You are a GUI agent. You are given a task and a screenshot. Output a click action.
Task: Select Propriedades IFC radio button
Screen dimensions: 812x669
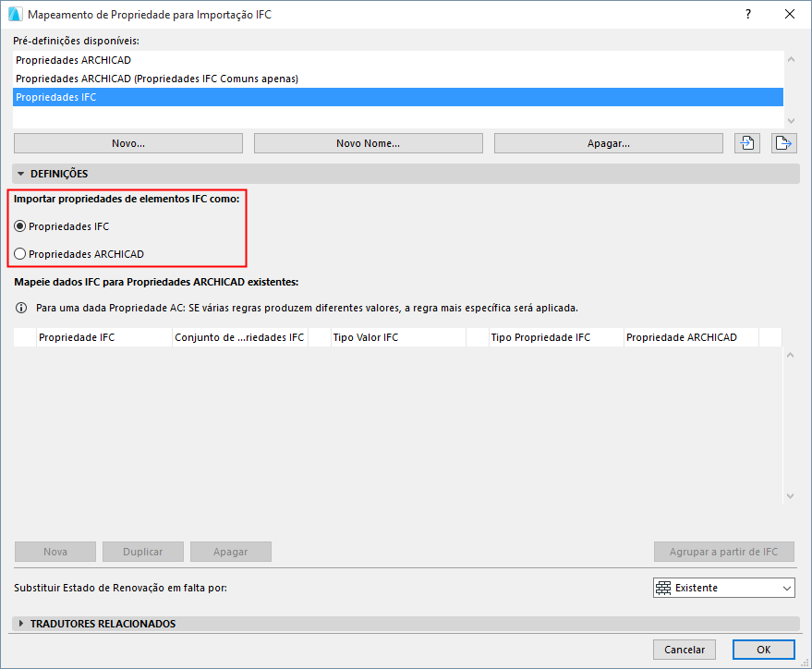point(19,226)
